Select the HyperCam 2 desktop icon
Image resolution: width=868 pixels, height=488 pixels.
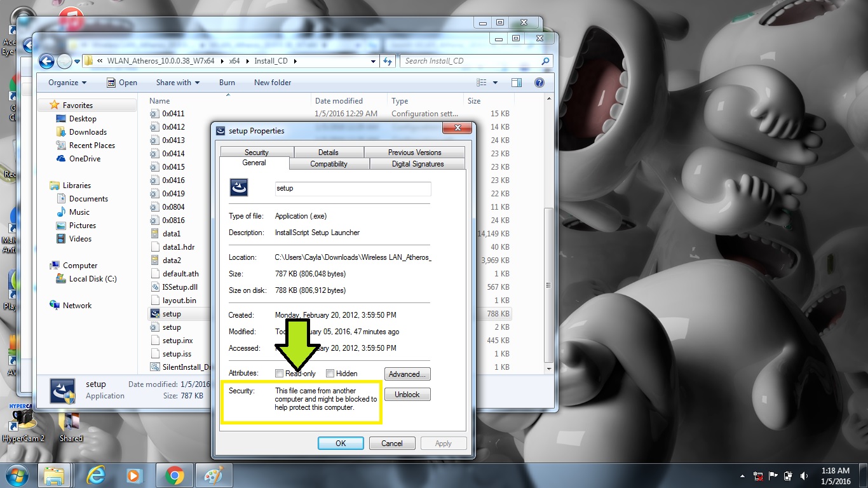(24, 423)
